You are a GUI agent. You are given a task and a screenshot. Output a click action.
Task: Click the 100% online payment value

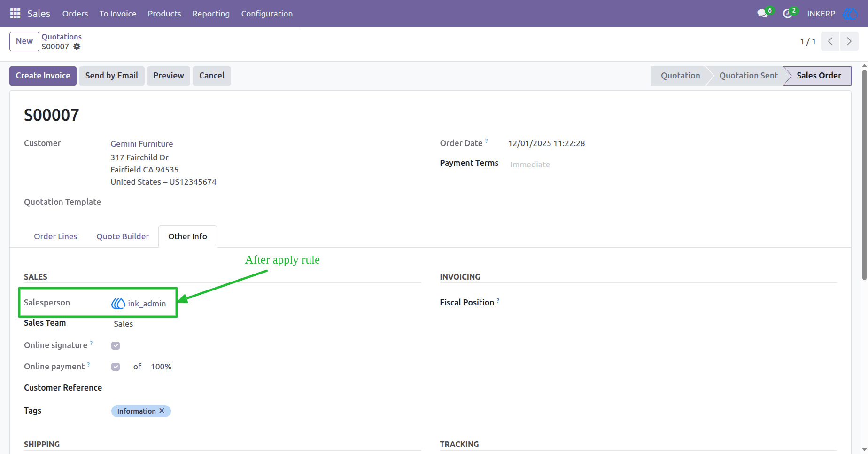point(161,367)
